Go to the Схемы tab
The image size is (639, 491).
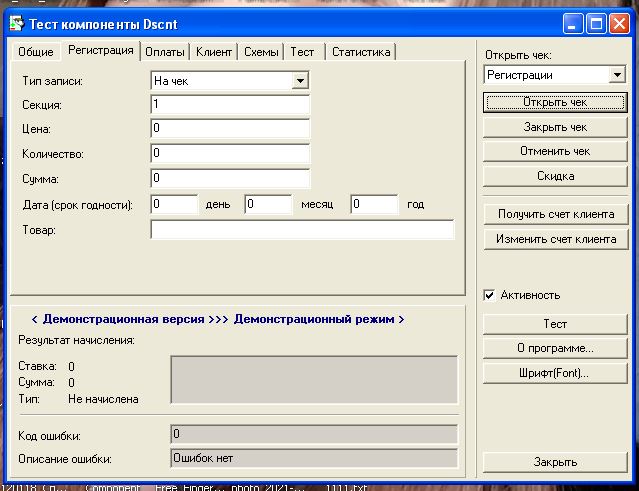[261, 52]
